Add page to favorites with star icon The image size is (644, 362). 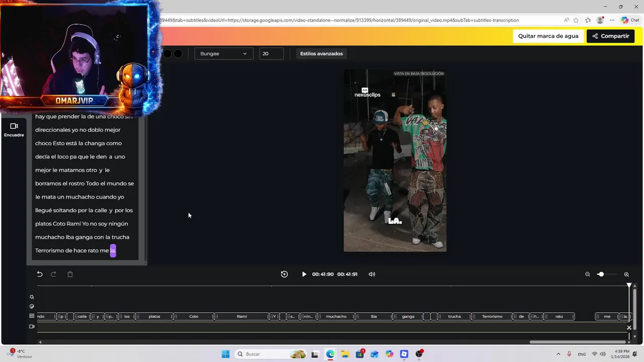[576, 20]
